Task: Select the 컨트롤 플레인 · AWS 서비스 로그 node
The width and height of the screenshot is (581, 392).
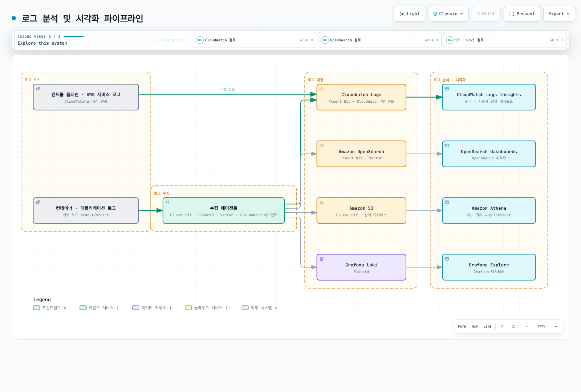Action: [86, 97]
